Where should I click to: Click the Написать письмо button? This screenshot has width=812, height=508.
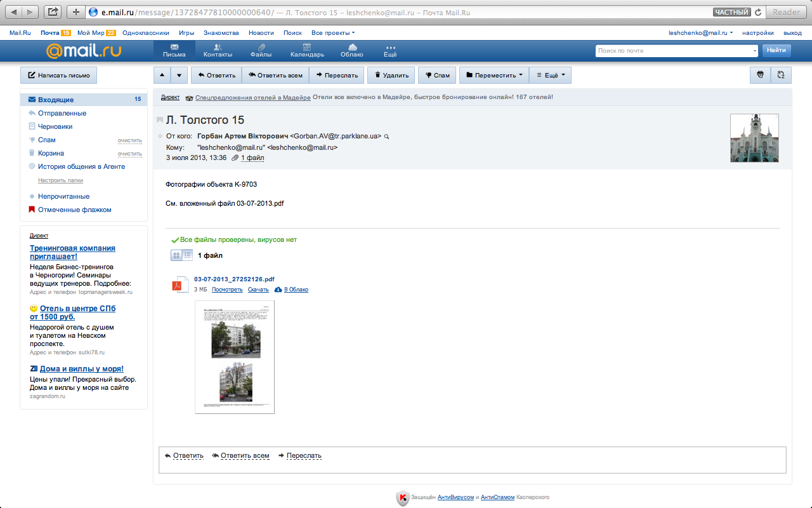point(58,75)
